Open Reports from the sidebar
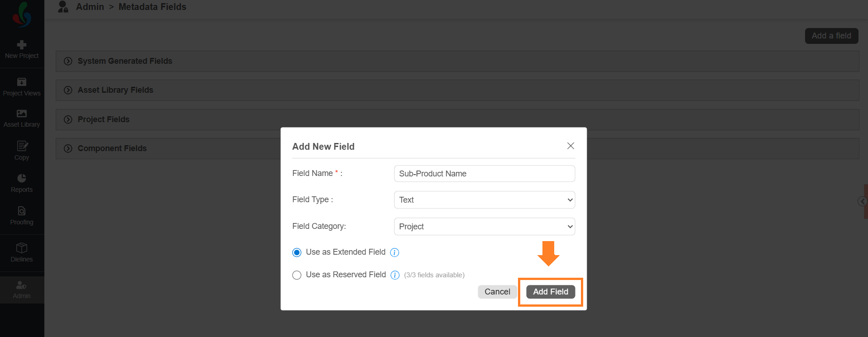The width and height of the screenshot is (868, 337). [x=22, y=183]
